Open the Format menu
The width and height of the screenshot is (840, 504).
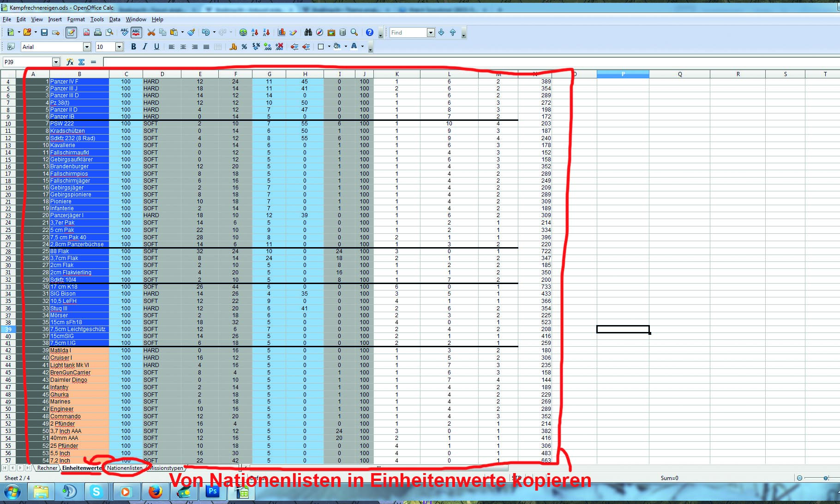point(76,19)
